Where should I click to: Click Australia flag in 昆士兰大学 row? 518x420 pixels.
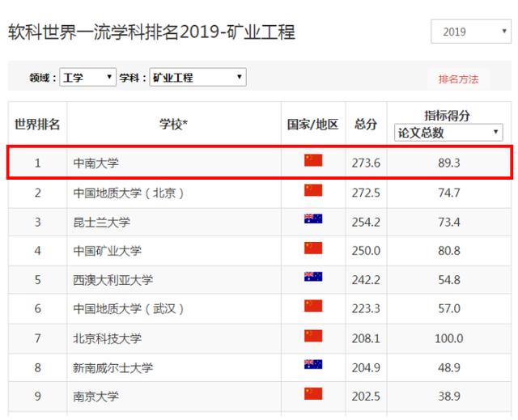pyautogui.click(x=313, y=219)
